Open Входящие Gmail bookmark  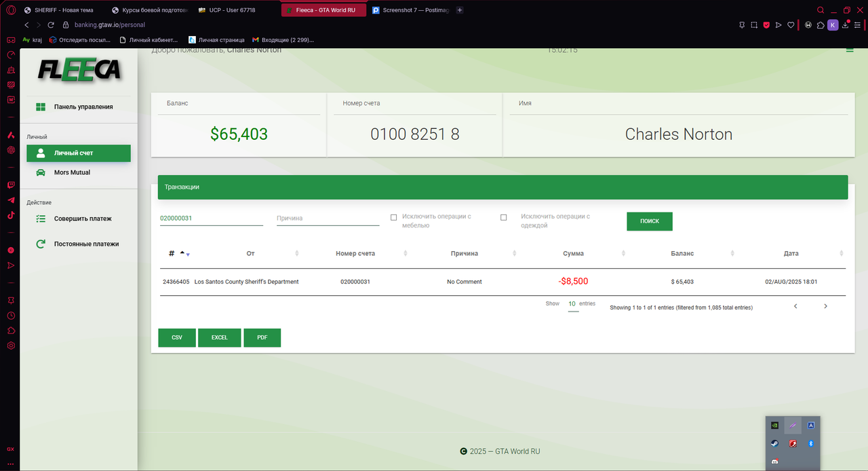coord(282,40)
